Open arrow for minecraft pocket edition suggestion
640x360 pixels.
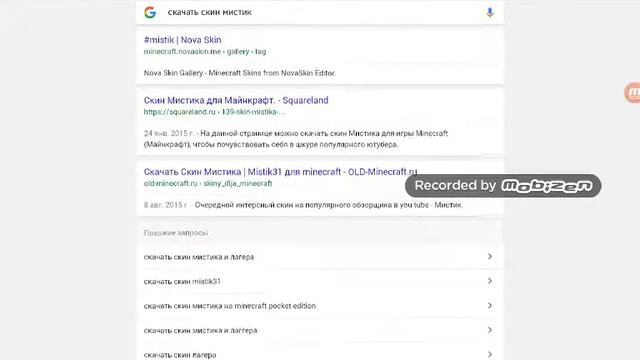490,305
